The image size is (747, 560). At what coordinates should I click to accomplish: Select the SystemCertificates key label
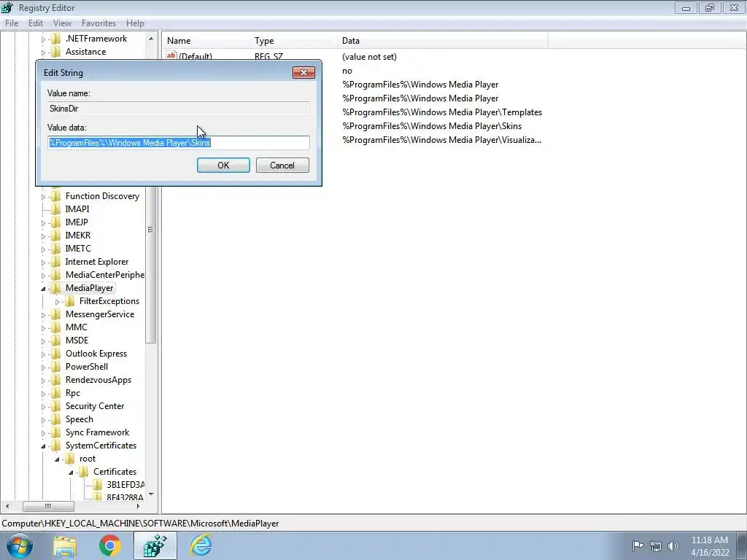coord(101,446)
